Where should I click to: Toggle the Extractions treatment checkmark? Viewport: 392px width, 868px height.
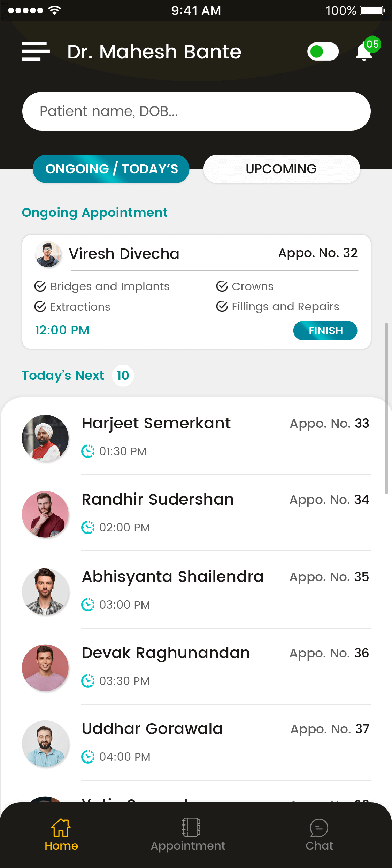(40, 307)
